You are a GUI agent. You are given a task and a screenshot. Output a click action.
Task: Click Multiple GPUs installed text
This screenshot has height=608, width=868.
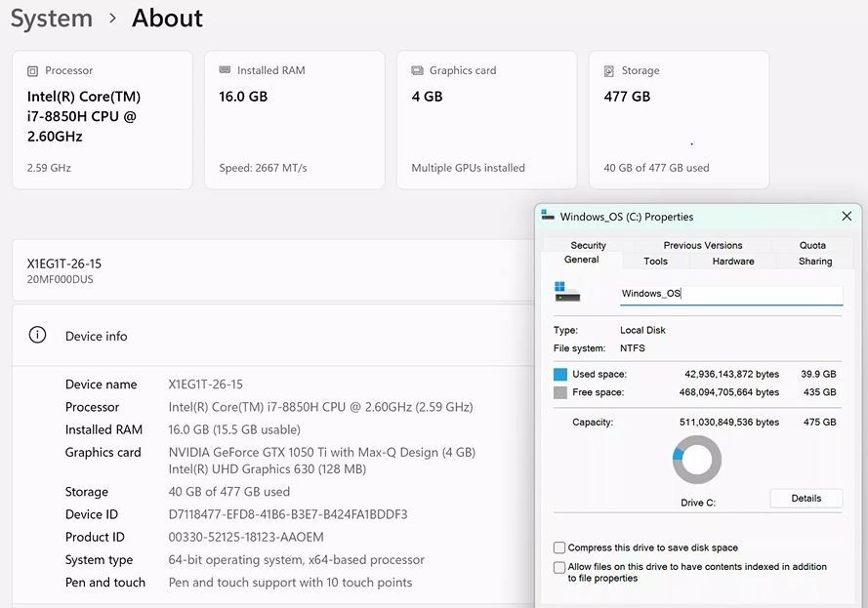click(469, 168)
